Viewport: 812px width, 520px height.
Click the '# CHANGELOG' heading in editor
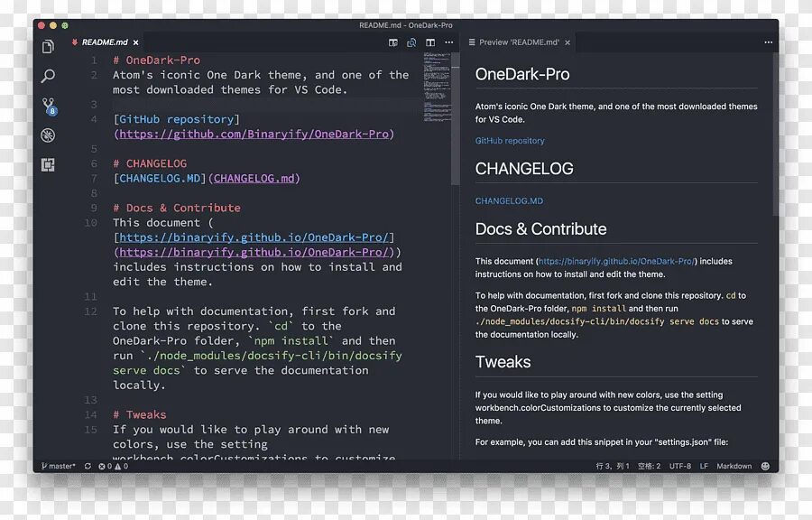click(150, 163)
